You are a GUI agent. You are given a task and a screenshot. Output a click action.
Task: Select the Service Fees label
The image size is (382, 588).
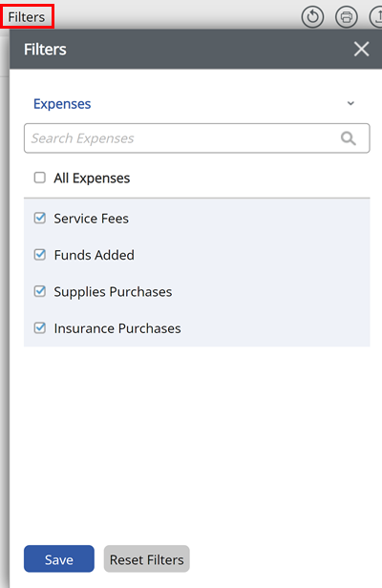tap(91, 219)
